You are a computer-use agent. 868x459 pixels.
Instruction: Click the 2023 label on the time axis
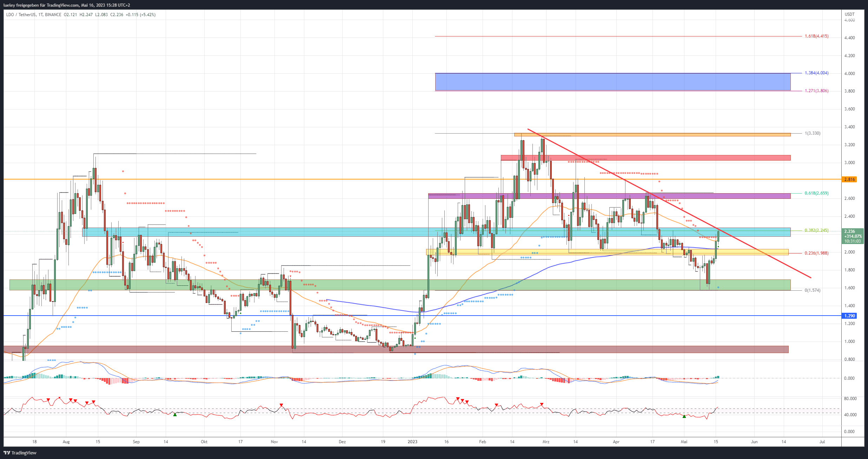tap(412, 442)
